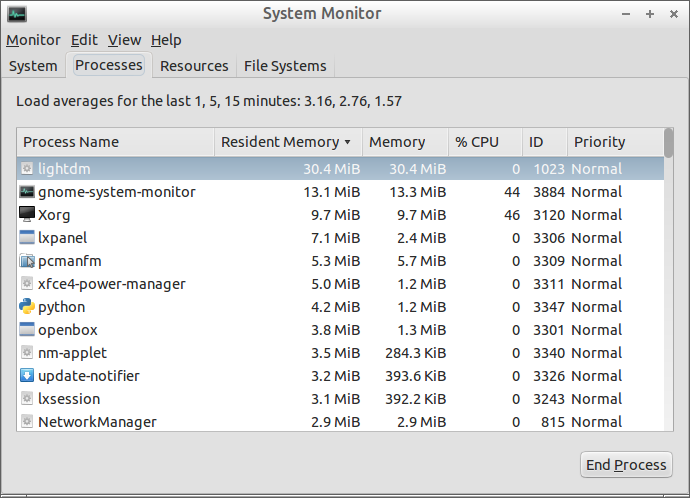Sort processes by % CPU column
690x498 pixels.
tap(476, 142)
